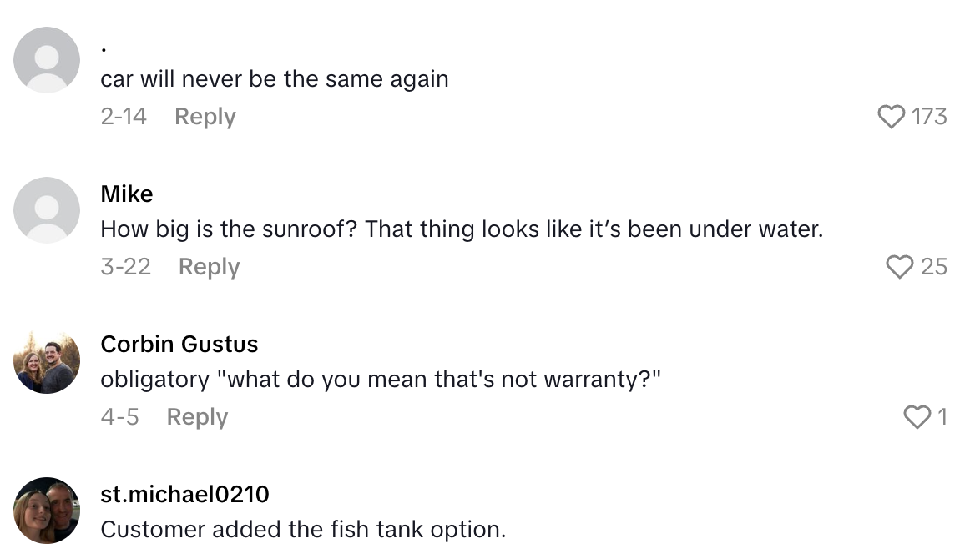
Task: Click the 173 like count
Action: (929, 116)
